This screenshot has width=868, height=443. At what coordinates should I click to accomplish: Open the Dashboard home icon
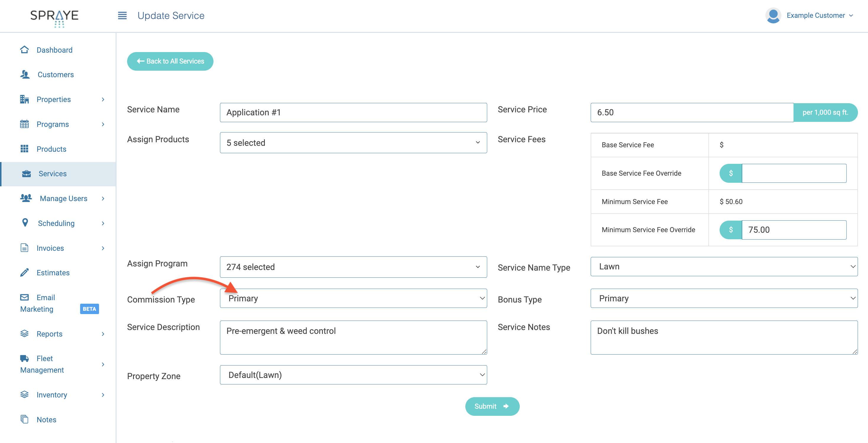[x=24, y=50]
